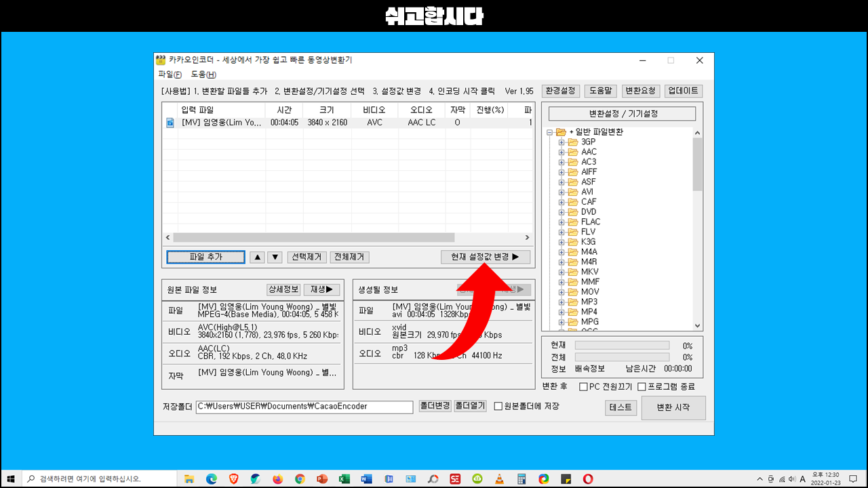
Task: Click the 상세정보 button
Action: coord(283,289)
